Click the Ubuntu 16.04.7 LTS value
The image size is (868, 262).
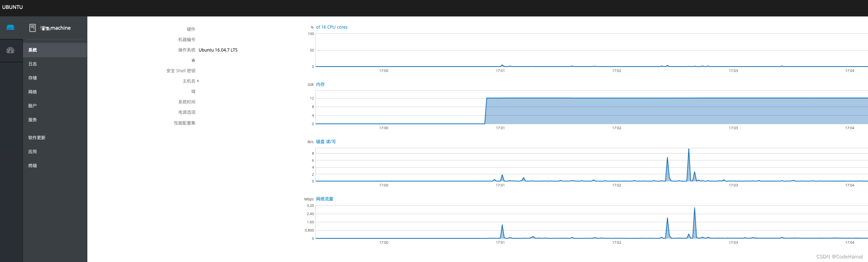218,50
